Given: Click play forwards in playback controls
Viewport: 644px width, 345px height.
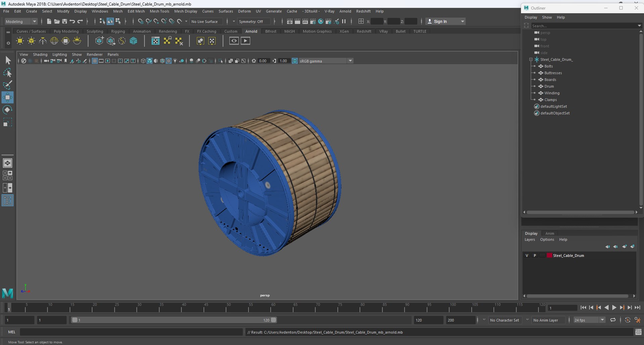Looking at the screenshot, I should pyautogui.click(x=614, y=307).
